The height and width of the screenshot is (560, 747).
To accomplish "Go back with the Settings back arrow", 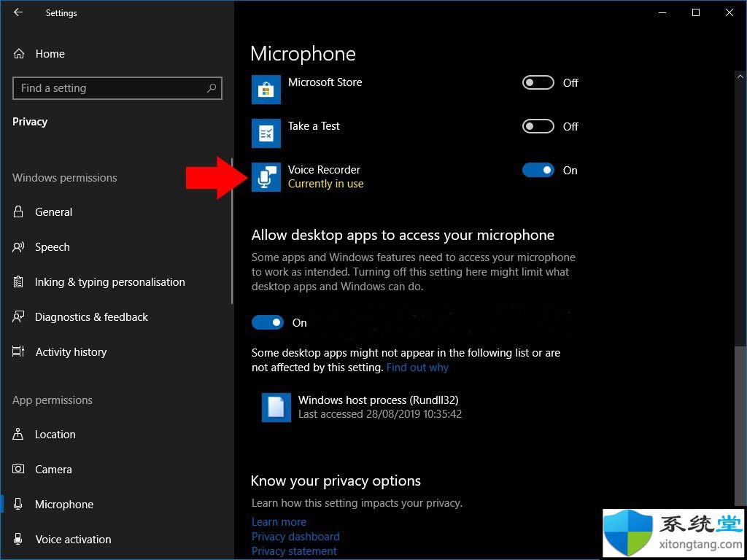I will [18, 13].
